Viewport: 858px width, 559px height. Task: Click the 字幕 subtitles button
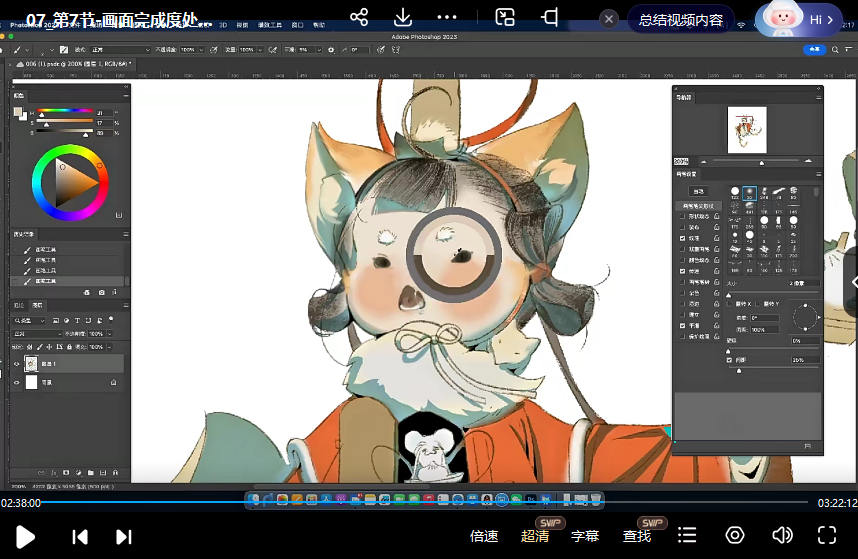click(x=585, y=536)
